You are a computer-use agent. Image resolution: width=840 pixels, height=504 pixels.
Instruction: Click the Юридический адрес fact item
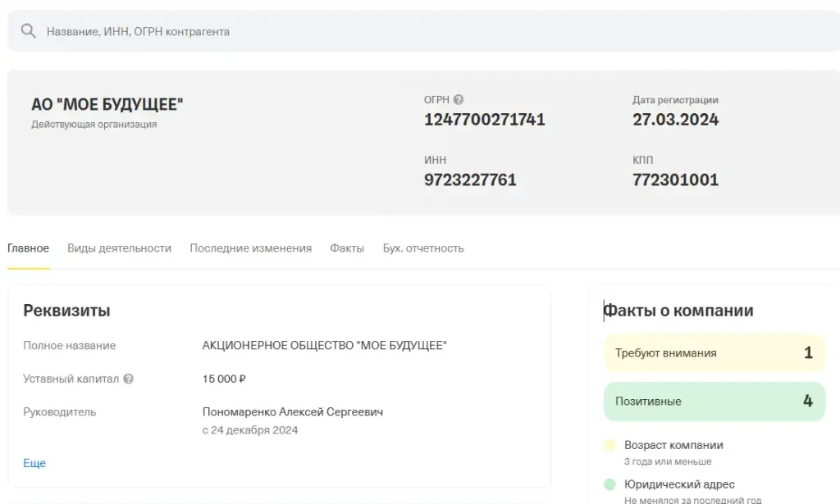tap(679, 484)
